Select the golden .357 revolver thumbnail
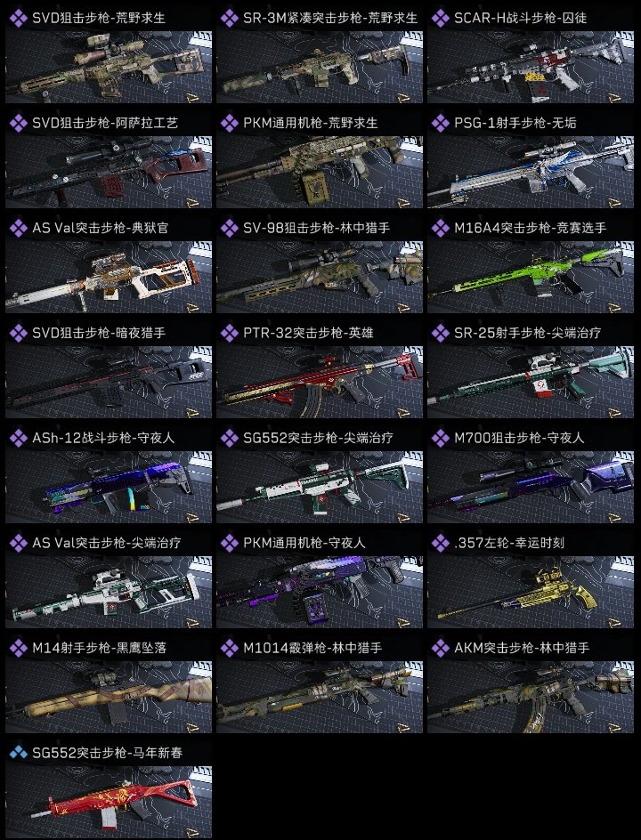This screenshot has width=641, height=840. 531,592
